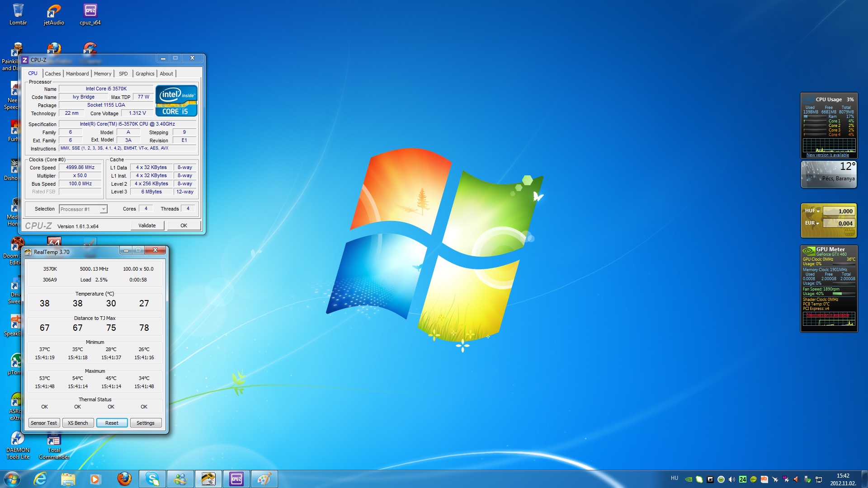Viewport: 868px width, 488px height.
Task: Click the Show desktop strip beside the clock
Action: pos(864,479)
